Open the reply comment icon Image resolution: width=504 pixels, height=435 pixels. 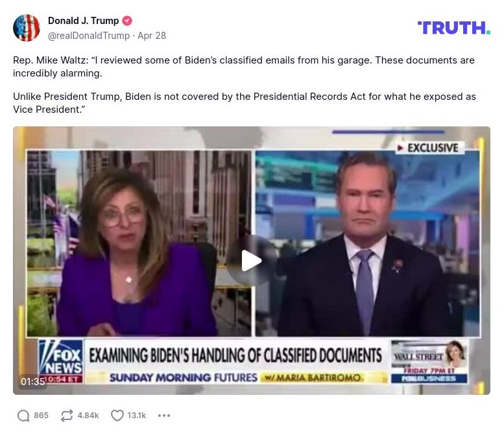tap(23, 416)
